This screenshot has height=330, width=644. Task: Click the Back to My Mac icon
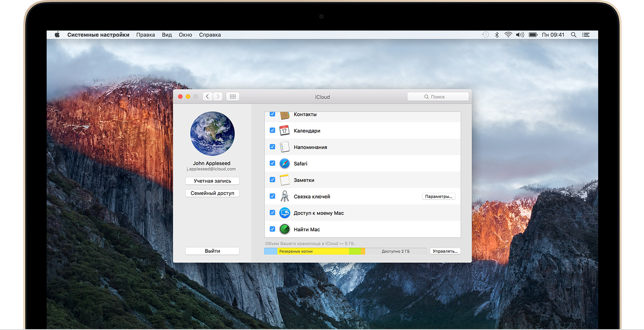pos(284,213)
